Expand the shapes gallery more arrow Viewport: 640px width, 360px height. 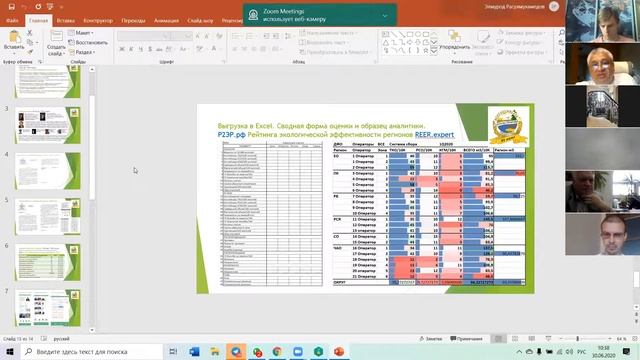click(434, 51)
